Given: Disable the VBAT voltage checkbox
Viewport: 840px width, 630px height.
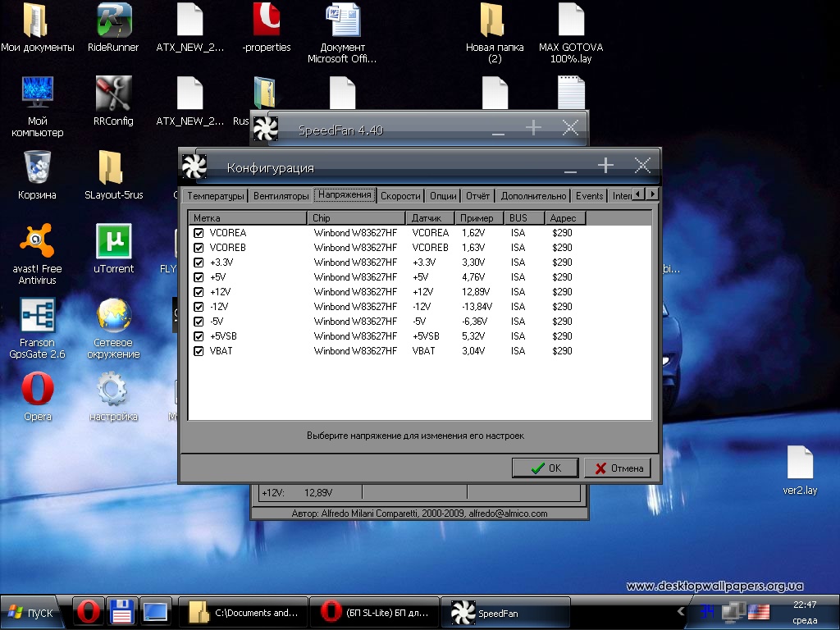Looking at the screenshot, I should [199, 351].
